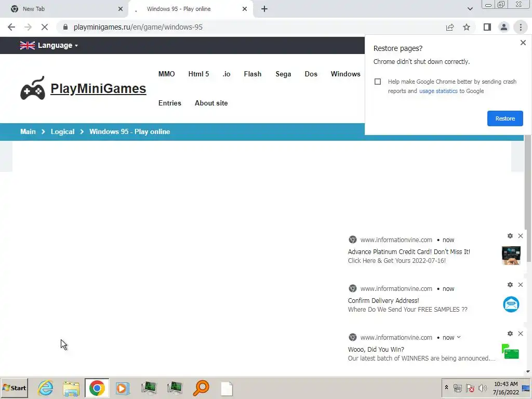Screen dimensions: 532x399
Task: Dismiss the Restore pages popup
Action: (523, 43)
